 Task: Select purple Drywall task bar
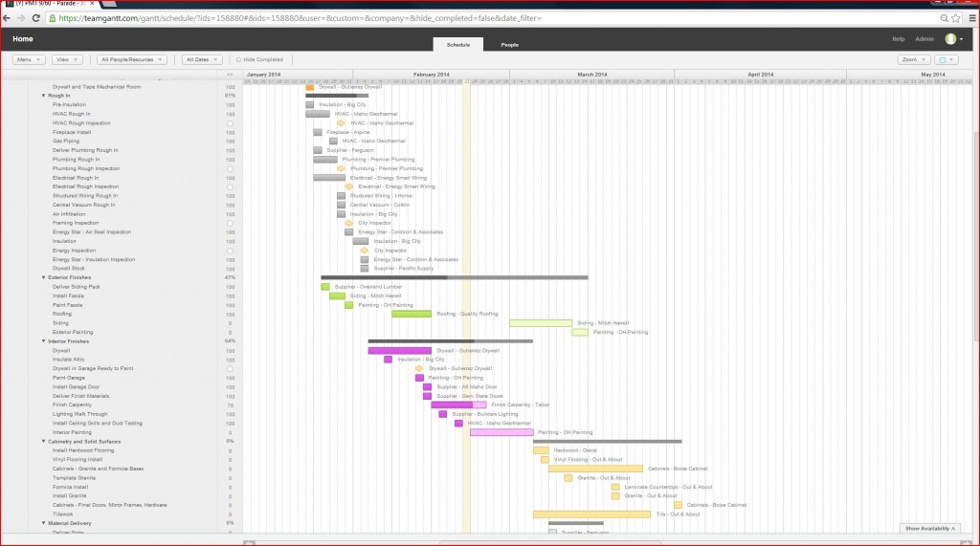point(399,351)
